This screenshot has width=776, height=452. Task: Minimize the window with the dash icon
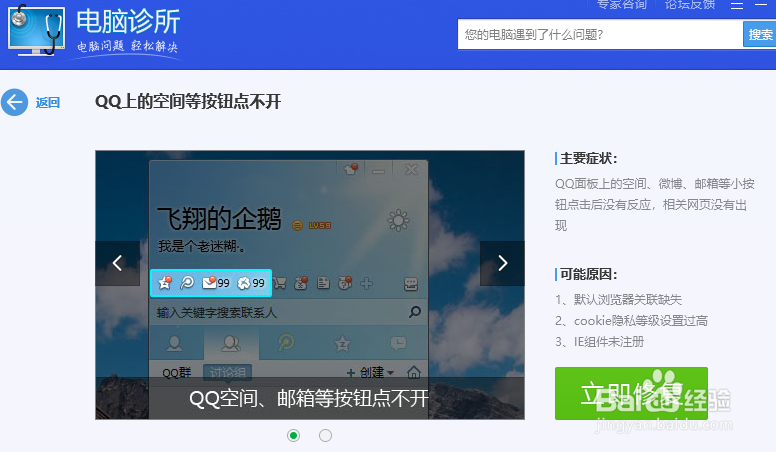pyautogui.click(x=761, y=4)
